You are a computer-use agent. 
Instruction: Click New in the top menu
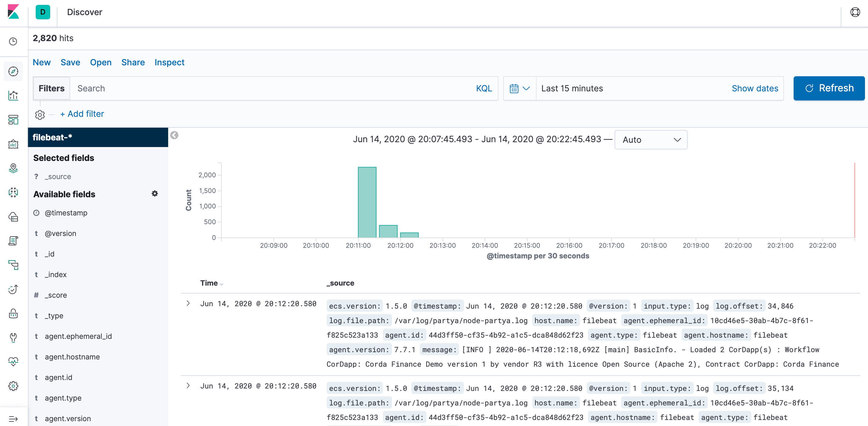click(x=41, y=62)
